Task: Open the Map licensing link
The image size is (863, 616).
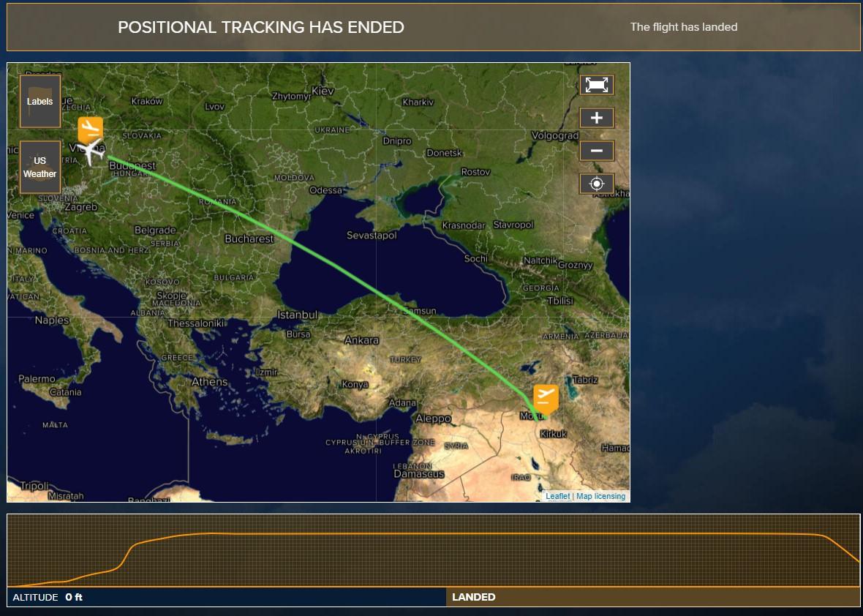Action: (600, 496)
